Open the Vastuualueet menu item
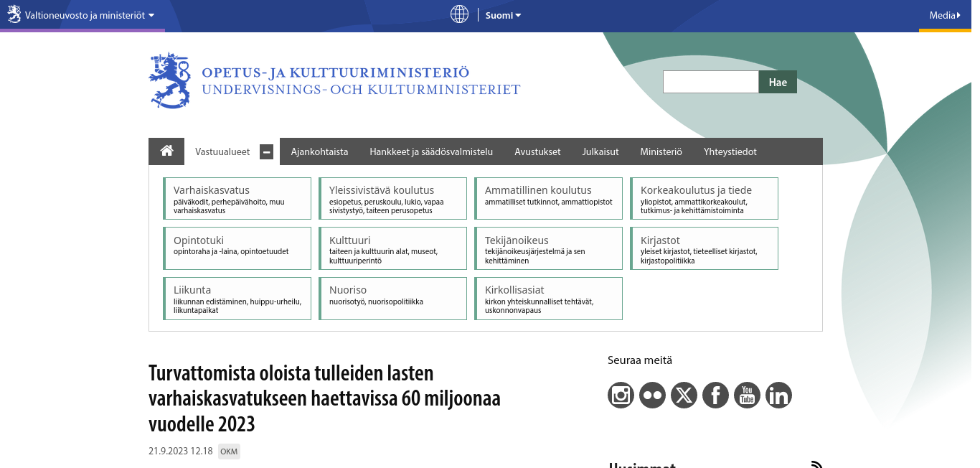This screenshot has width=980, height=468. tap(222, 151)
